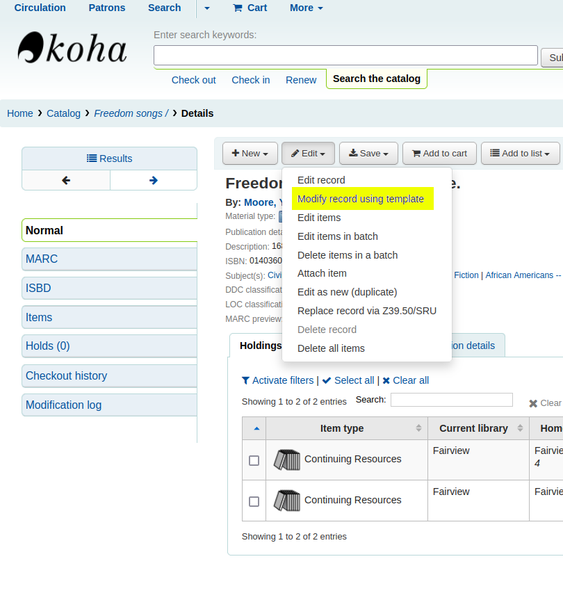Click the Clear filter X icon beside search
The image size is (563, 600).
[x=533, y=403]
